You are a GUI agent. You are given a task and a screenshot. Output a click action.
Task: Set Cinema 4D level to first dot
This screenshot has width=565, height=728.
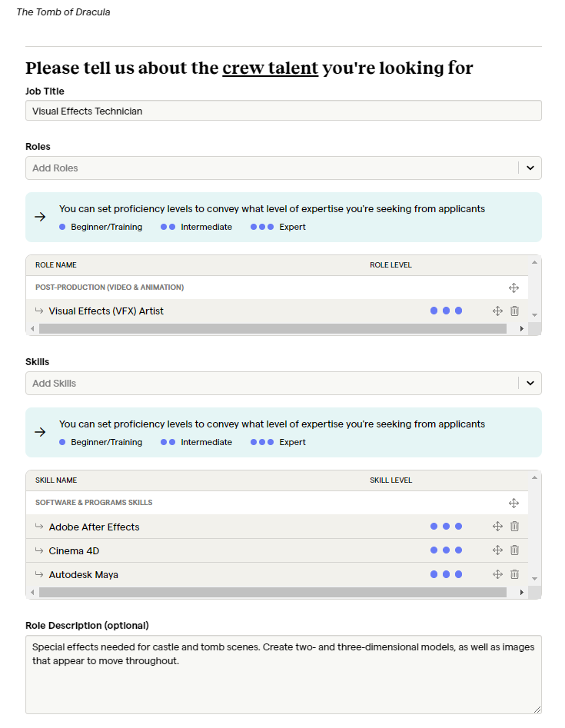click(434, 550)
